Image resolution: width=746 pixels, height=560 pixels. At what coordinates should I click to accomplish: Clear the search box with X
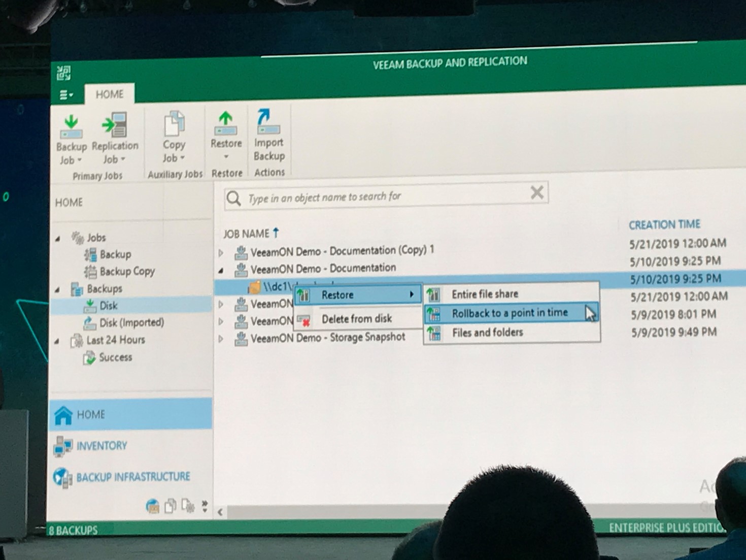pos(537,192)
